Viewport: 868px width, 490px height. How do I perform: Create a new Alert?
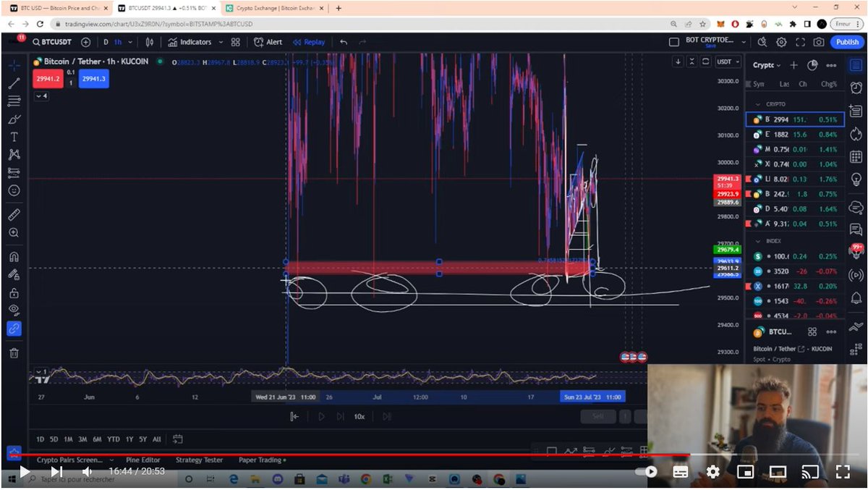click(268, 42)
